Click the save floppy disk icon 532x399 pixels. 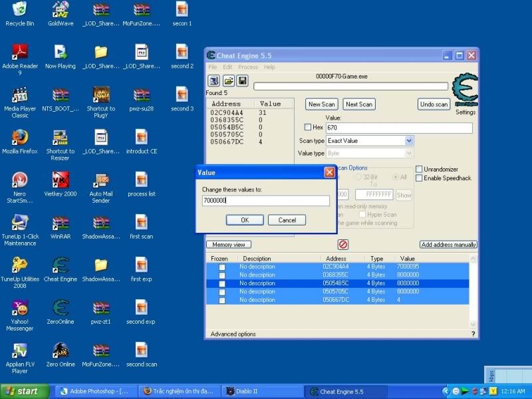coord(242,80)
